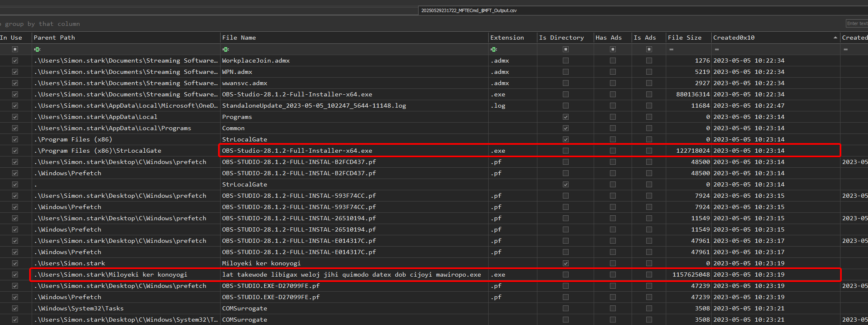Select OBS-Studio installer cell in StrLocalGate row
The width and height of the screenshot is (868, 325).
click(x=297, y=151)
